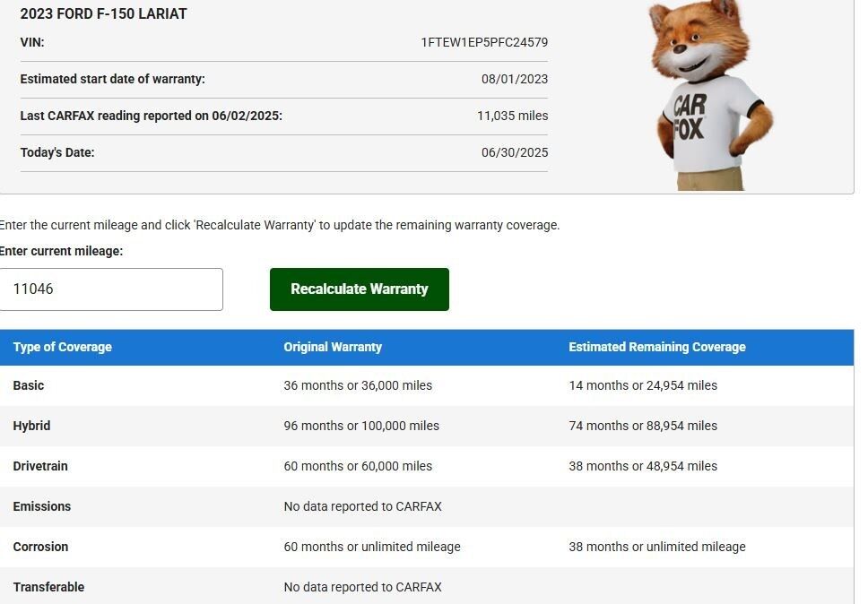Click '60 months or 60,000 miles' cell

(358, 466)
